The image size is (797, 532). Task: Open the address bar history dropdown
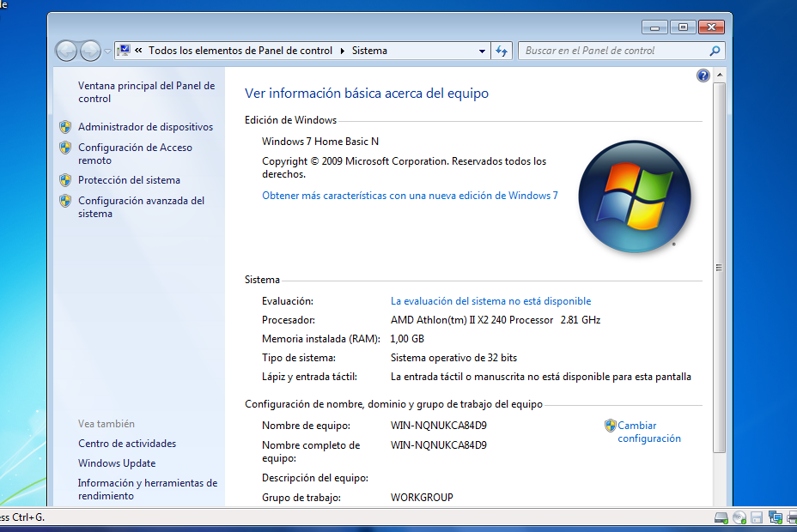tap(482, 51)
